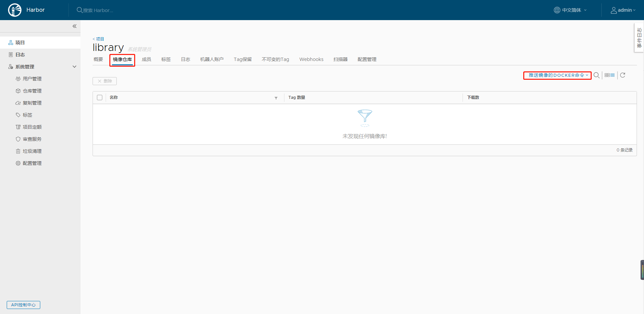Viewport: 644px width, 314px height.
Task: Click the admin user avatar icon
Action: click(613, 10)
